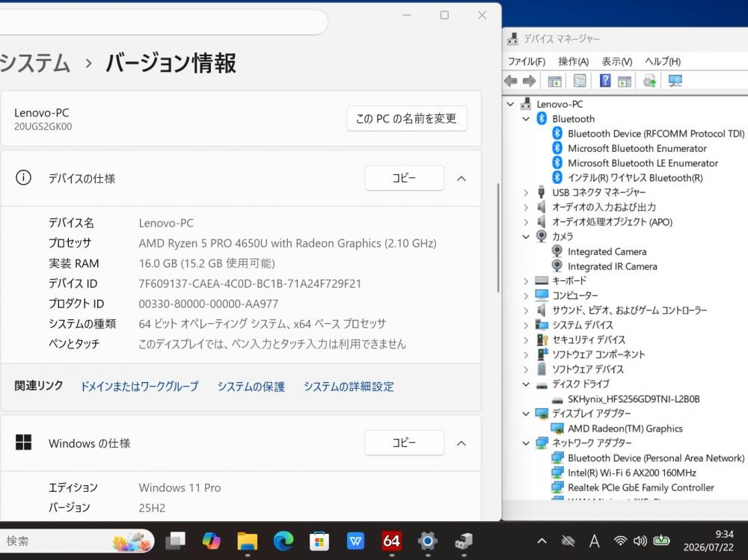Select AMD Radeon(TM) Graphics adapter
This screenshot has width=748, height=560.
[x=625, y=428]
